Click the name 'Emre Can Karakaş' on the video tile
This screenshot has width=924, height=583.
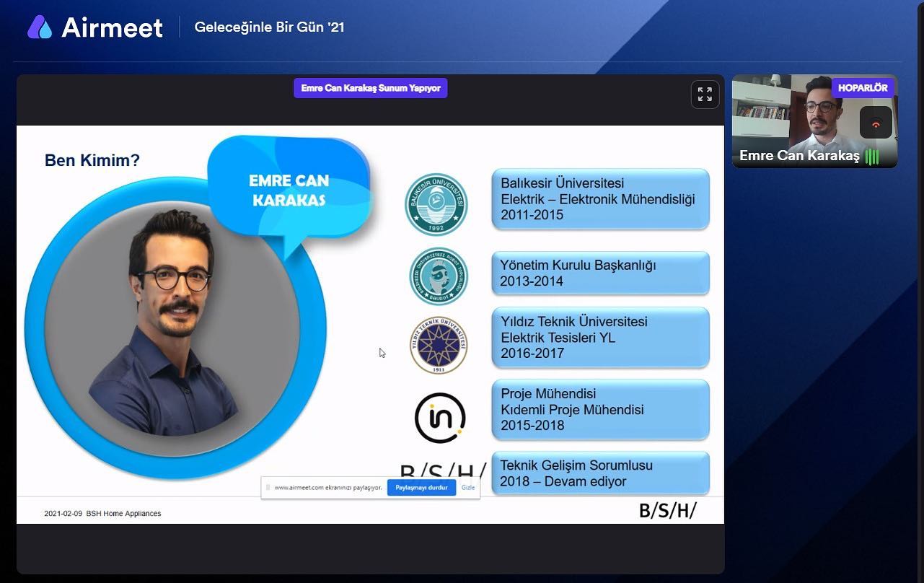[x=799, y=156]
